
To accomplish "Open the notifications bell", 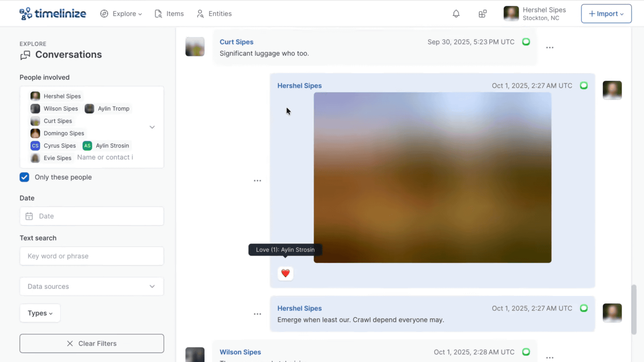I will pyautogui.click(x=456, y=14).
